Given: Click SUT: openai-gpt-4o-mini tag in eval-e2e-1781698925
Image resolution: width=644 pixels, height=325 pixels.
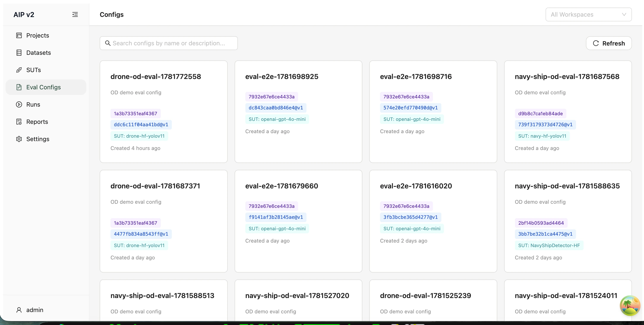Looking at the screenshot, I should coord(277,119).
